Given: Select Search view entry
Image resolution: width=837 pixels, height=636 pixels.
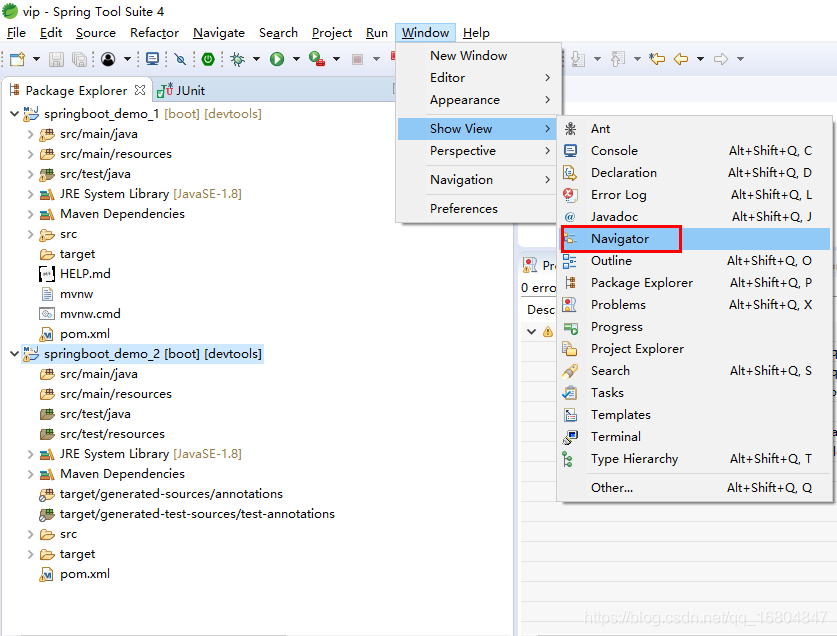Looking at the screenshot, I should pyautogui.click(x=693, y=371).
